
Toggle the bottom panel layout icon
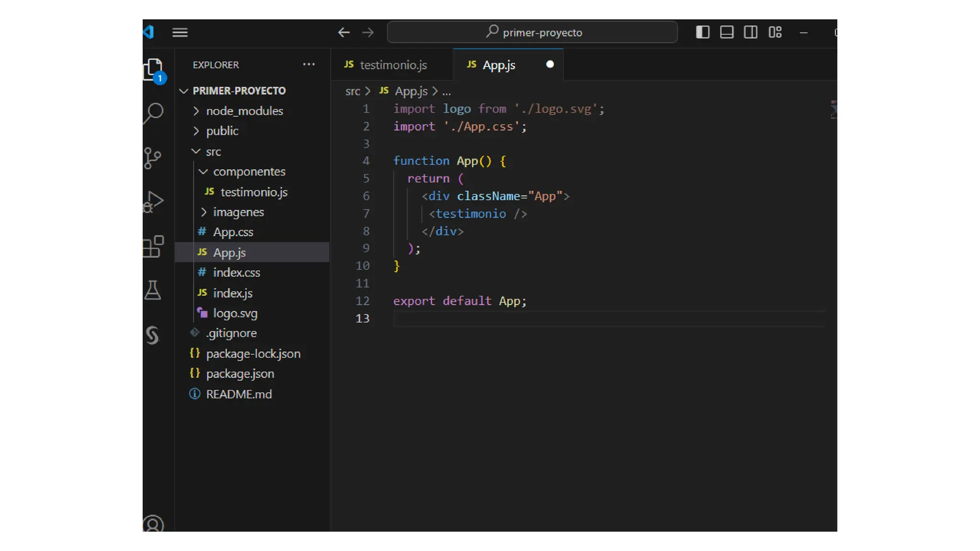727,32
